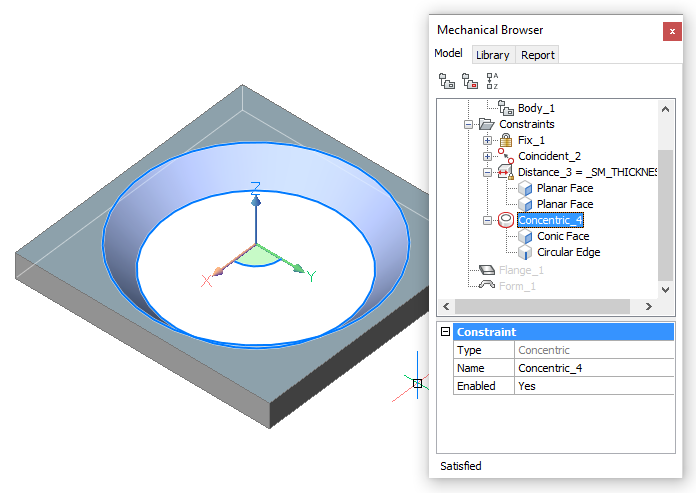The height and width of the screenshot is (493, 696).
Task: Click the A-Z sort icon
Action: click(x=492, y=81)
